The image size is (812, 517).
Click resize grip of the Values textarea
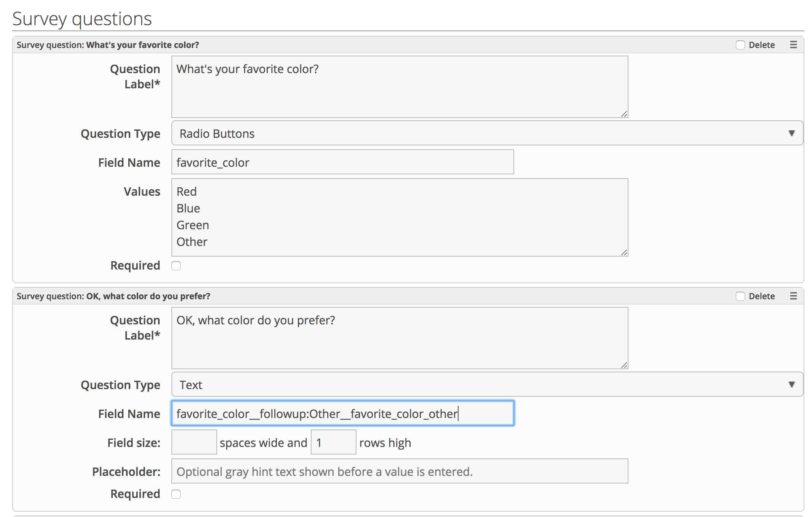click(x=624, y=252)
